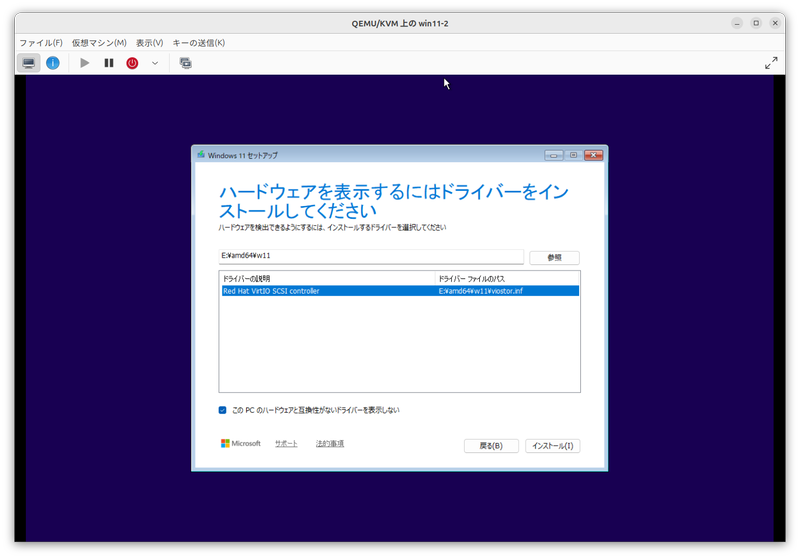Click the 戻る(B) back button
Viewport: 800px width, 558px height.
coord(491,446)
